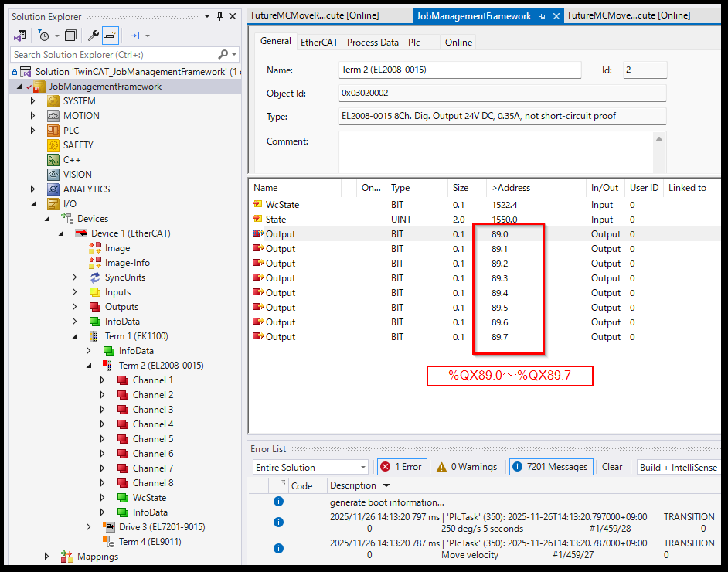Toggle the 1 Error filter button
The height and width of the screenshot is (572, 728).
coord(400,467)
